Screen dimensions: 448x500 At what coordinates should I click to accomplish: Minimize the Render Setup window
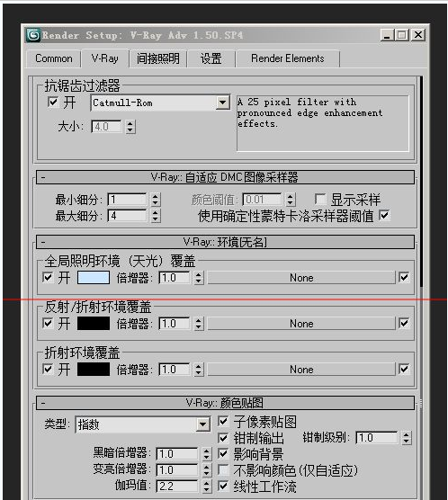coord(387,35)
